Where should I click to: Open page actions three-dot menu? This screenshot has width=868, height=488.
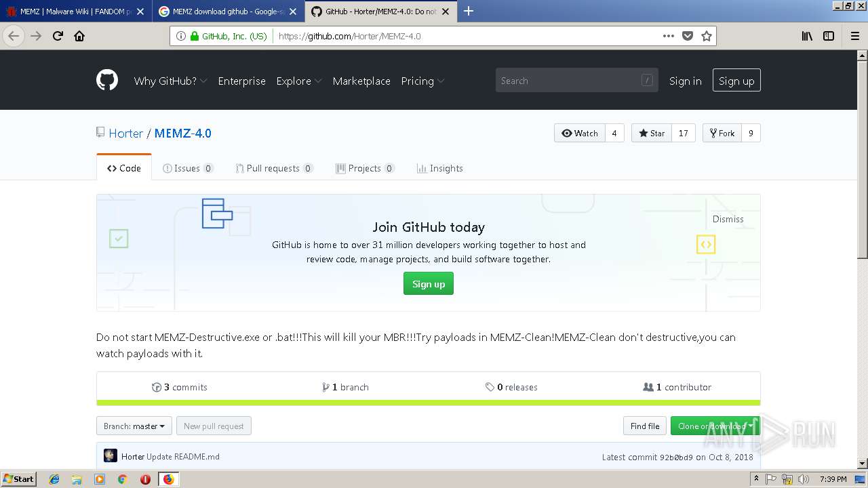(669, 36)
